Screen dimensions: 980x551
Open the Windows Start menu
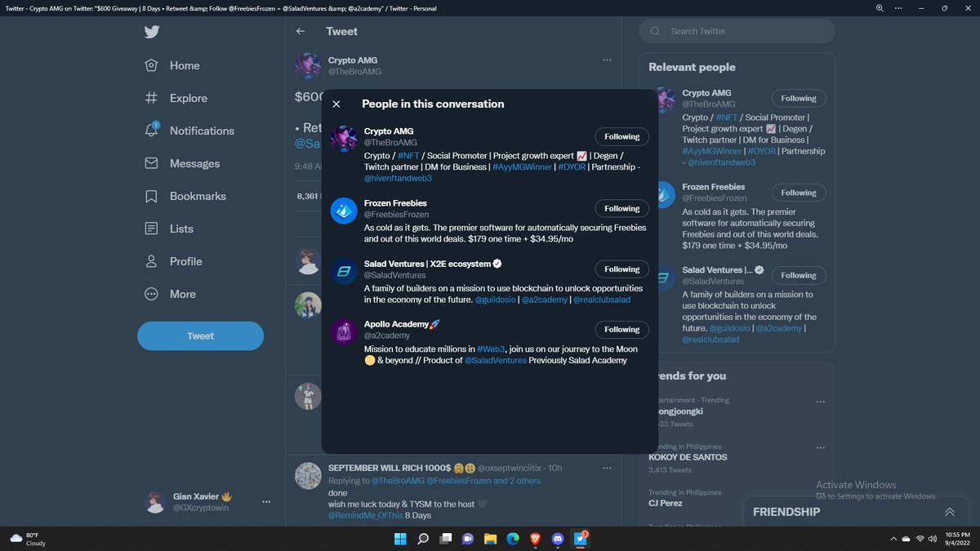(x=401, y=539)
